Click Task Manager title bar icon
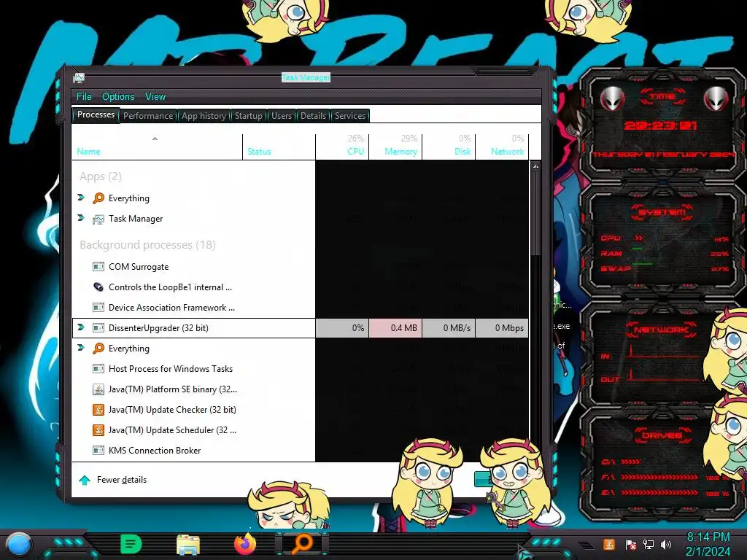The image size is (747, 560). point(79,77)
